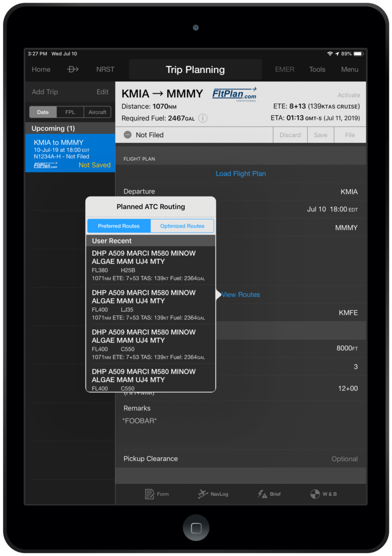The image size is (392, 556).
Task: Edit the value 3 field
Action: 356,367
